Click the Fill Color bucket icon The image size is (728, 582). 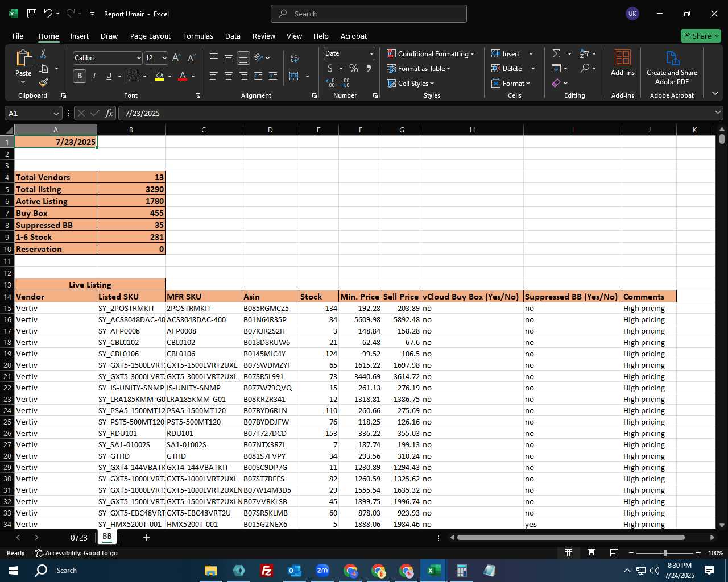pyautogui.click(x=159, y=76)
